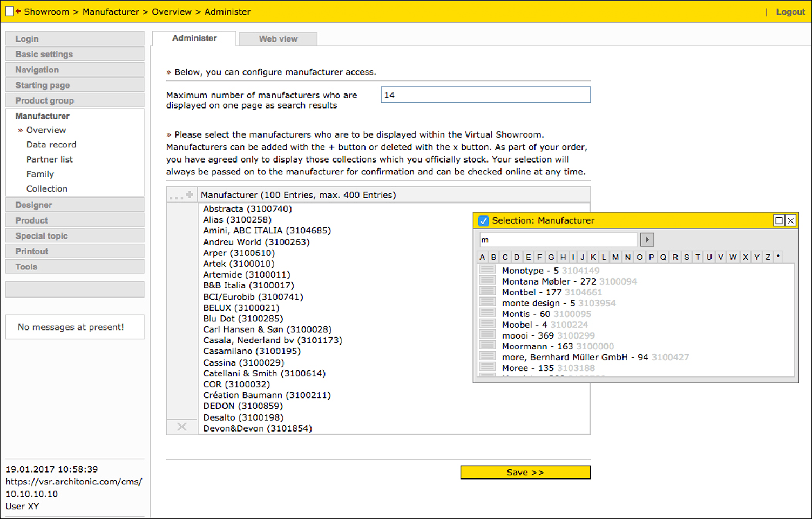Maximize the Selection: Manufacturer dialog
The width and height of the screenshot is (812, 519).
[779, 220]
